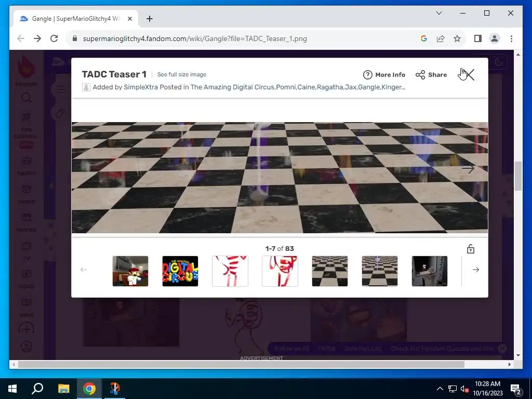Expand Chrome tab search dropdown
The width and height of the screenshot is (532, 399).
(438, 13)
